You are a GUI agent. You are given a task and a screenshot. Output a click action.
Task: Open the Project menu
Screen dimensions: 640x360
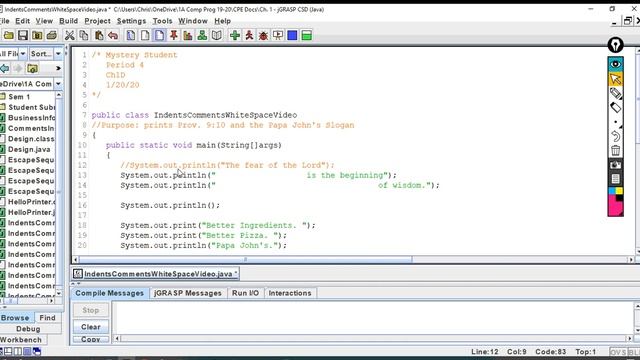tap(97, 21)
